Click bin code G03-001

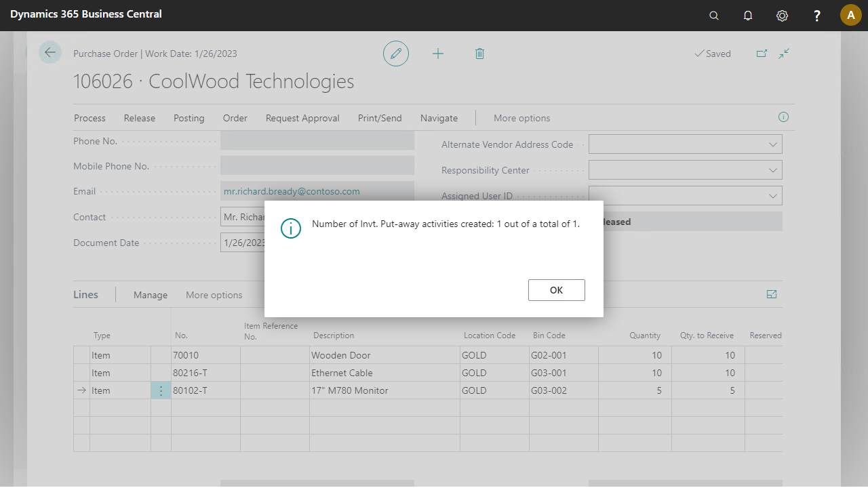click(x=549, y=373)
